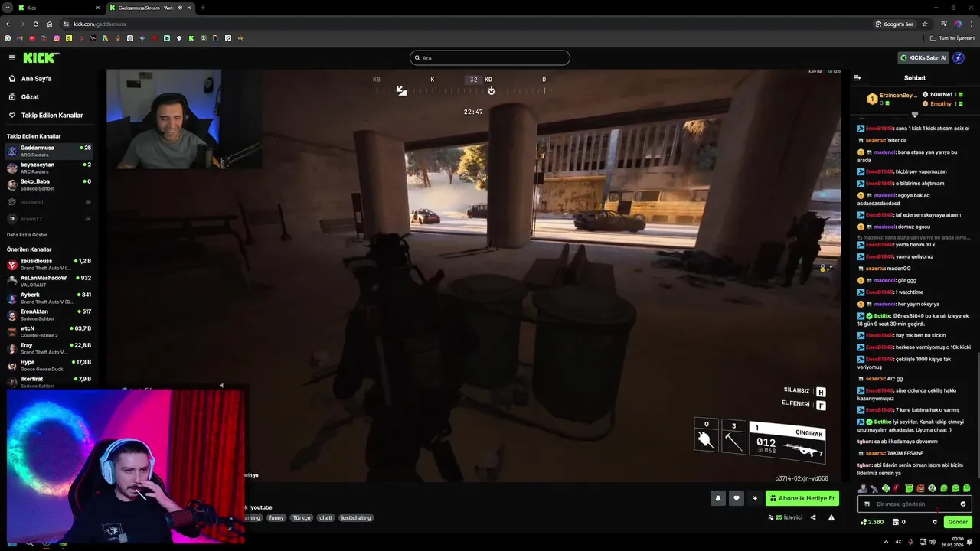Viewport: 980px width, 551px height.
Task: Go back in browser
Action: click(x=8, y=24)
